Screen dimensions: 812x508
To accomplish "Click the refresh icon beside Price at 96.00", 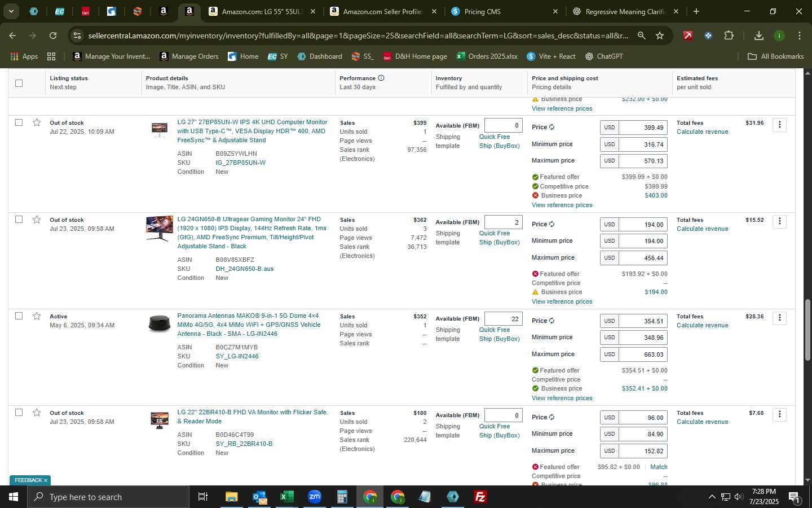I will click(551, 417).
